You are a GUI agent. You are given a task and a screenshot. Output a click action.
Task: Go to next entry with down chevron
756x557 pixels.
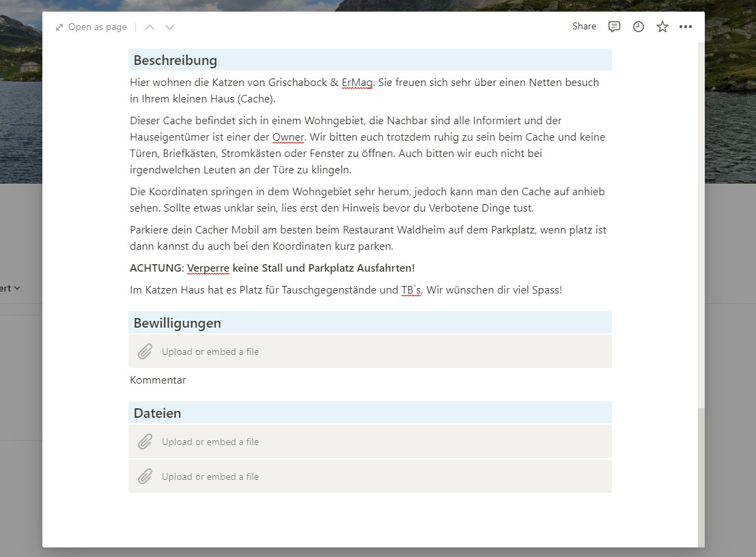click(170, 27)
